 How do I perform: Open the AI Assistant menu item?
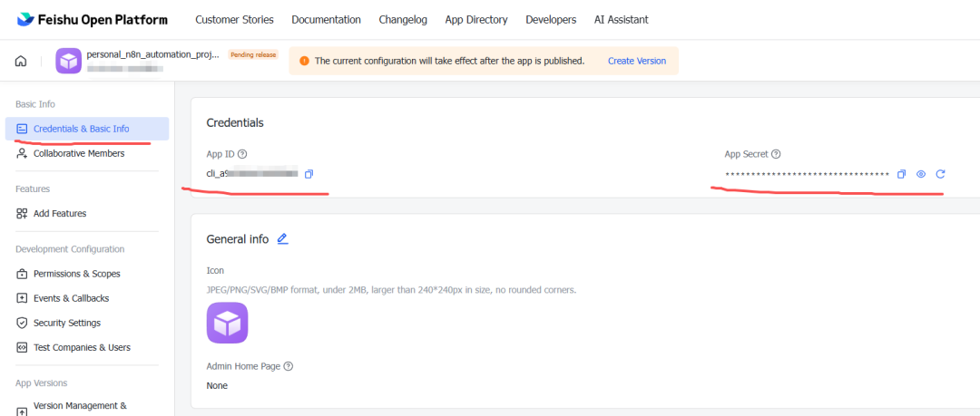621,19
